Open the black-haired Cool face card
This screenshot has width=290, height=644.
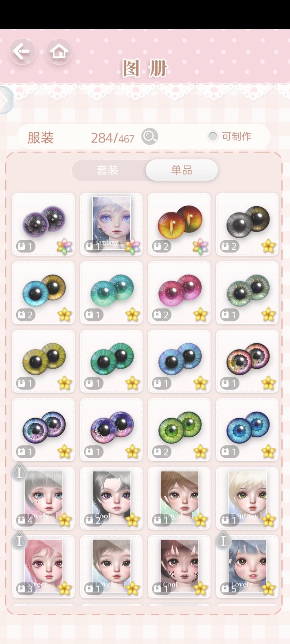coord(111,498)
